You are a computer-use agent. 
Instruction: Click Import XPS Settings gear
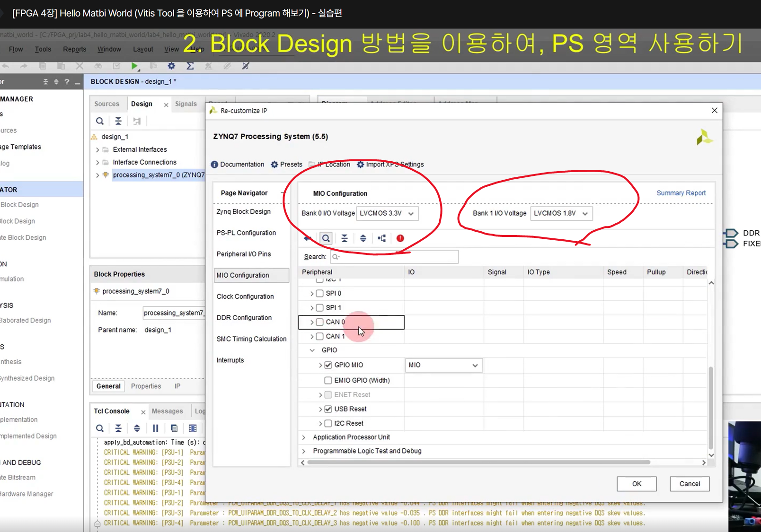(360, 165)
